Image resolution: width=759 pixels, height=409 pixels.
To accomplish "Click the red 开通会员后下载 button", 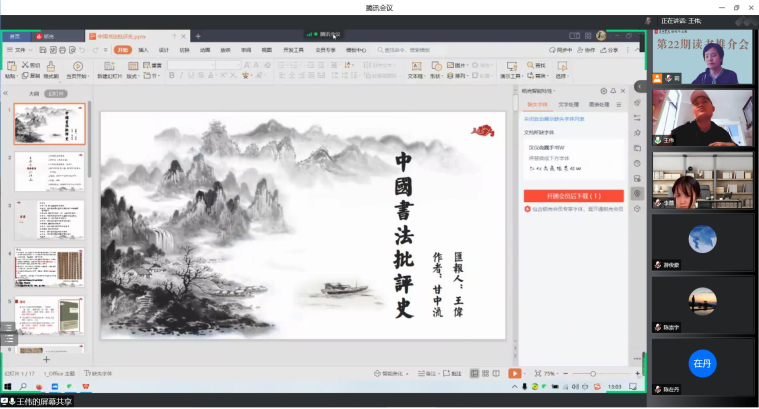I will (573, 196).
